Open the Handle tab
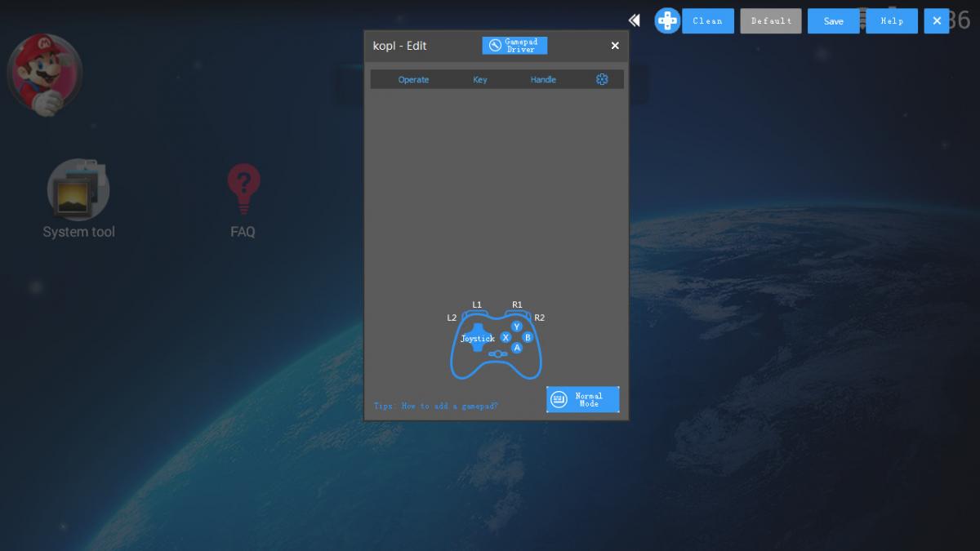 [542, 79]
